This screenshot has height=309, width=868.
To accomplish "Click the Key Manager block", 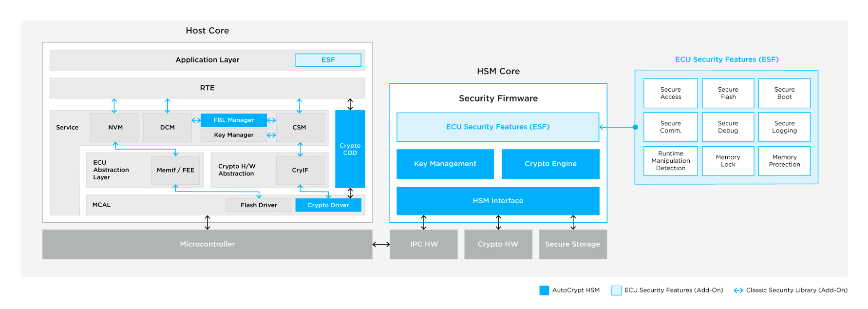I will click(x=234, y=135).
